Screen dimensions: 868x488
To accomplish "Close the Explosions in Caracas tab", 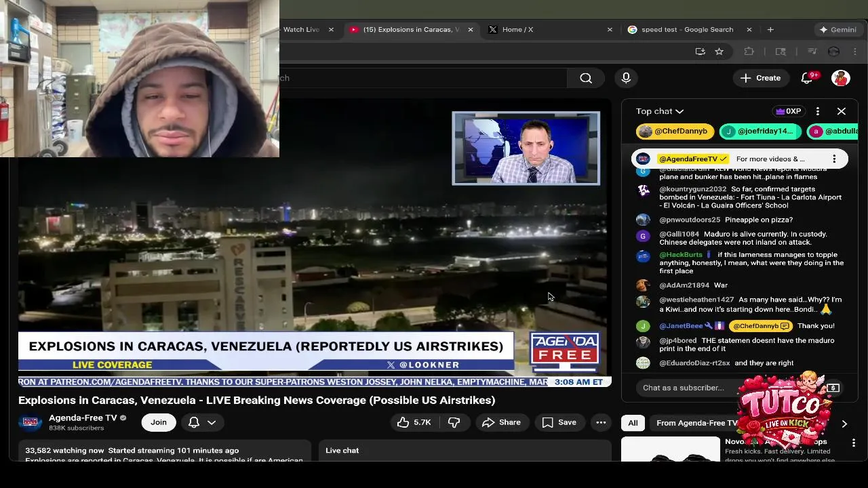I will tap(471, 30).
